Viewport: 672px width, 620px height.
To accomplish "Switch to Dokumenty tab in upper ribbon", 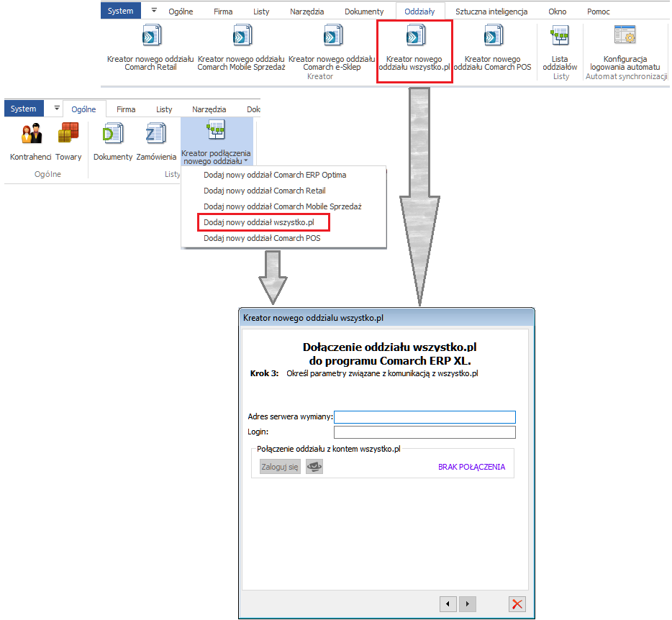I will click(x=364, y=12).
